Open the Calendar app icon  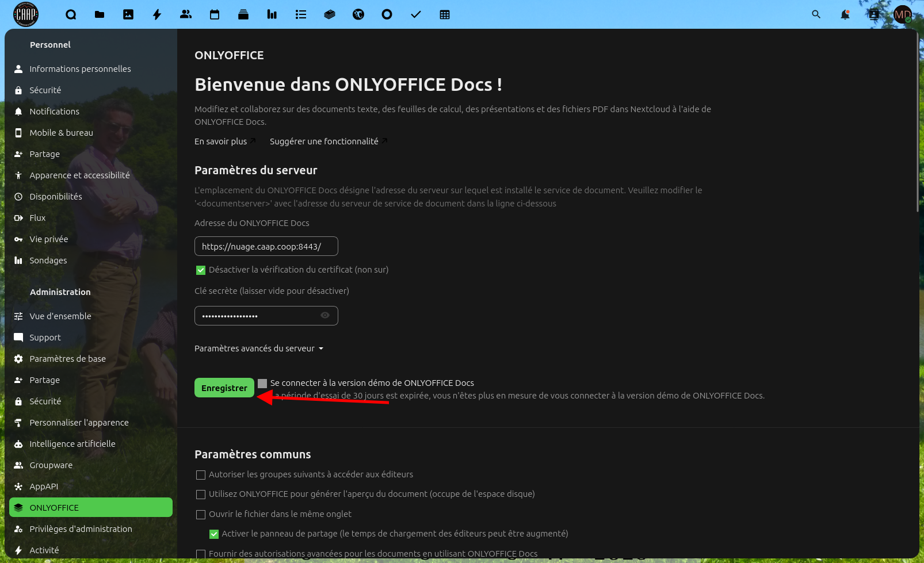coord(215,14)
